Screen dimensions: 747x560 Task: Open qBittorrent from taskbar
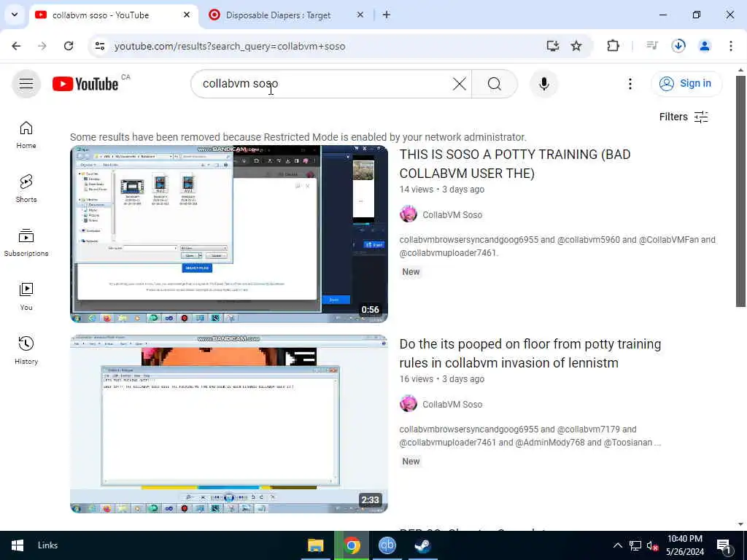pos(387,545)
